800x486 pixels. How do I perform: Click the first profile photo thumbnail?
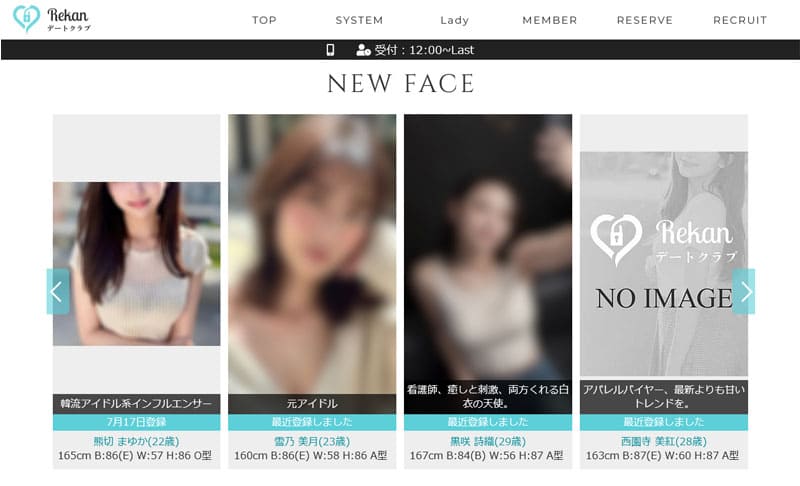pos(136,263)
